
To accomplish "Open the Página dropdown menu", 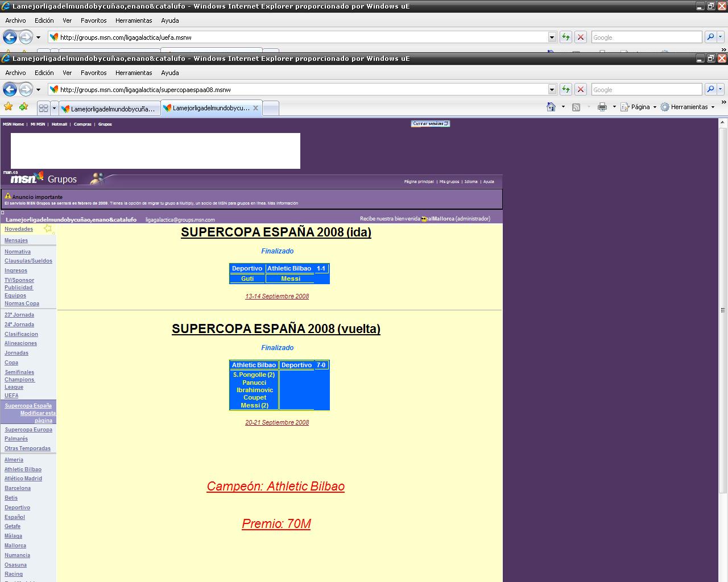I will pos(639,107).
